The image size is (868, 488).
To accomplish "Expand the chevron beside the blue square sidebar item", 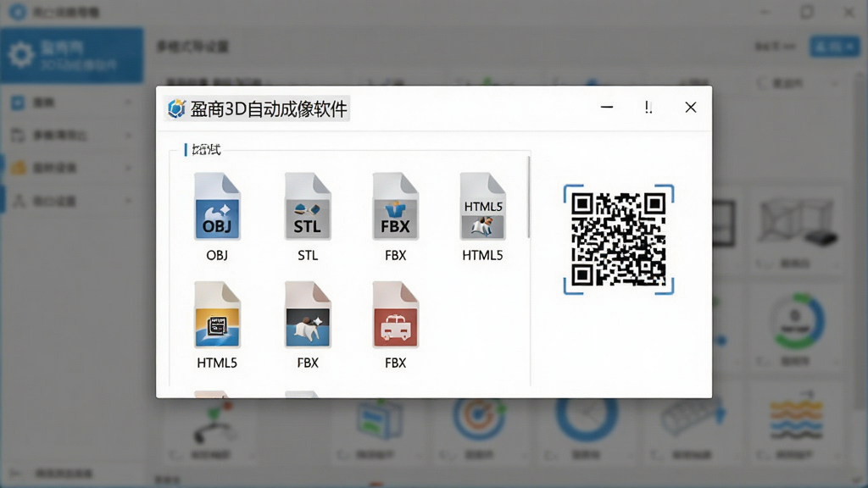I will point(129,103).
